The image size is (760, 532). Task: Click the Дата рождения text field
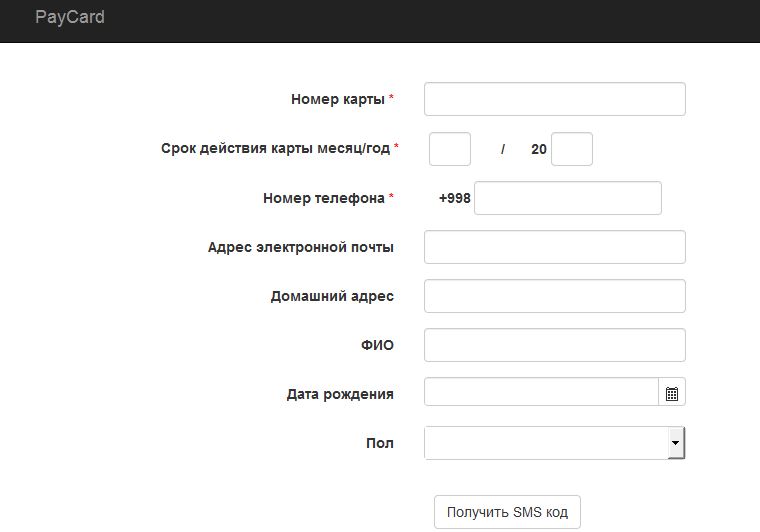pos(540,393)
